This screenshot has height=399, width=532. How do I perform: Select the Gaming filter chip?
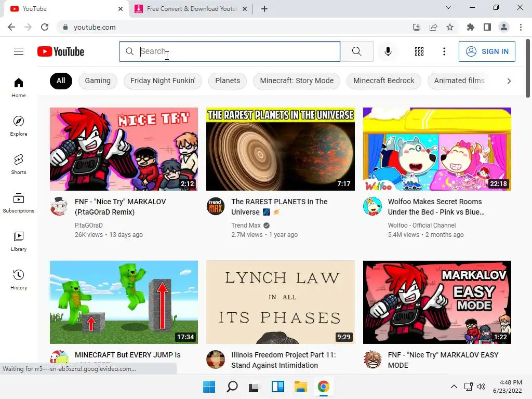coord(98,81)
